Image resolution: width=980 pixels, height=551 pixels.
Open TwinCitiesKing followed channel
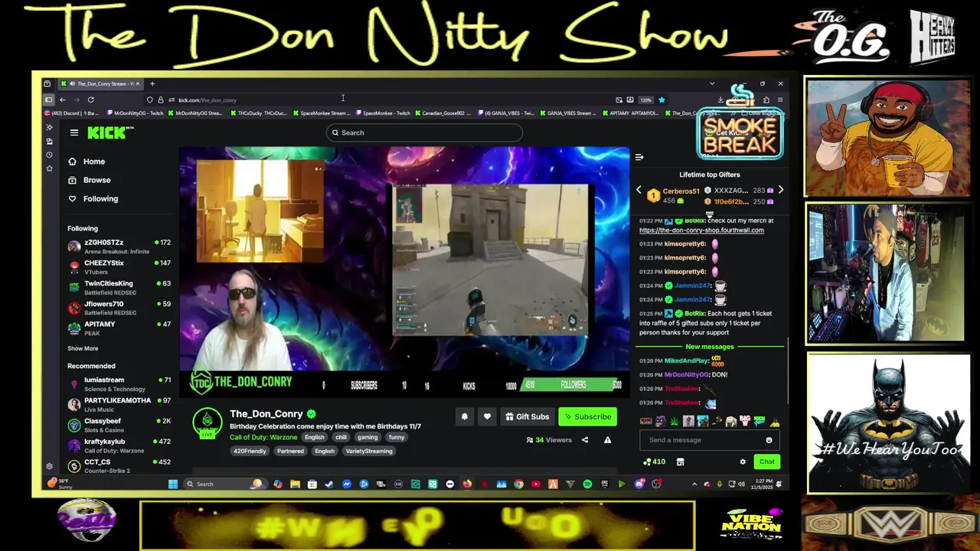119,288
